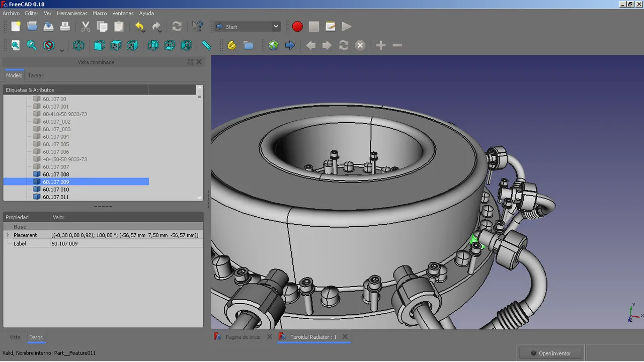The width and height of the screenshot is (644, 362).
Task: Fit selection in view
Action: [x=32, y=45]
